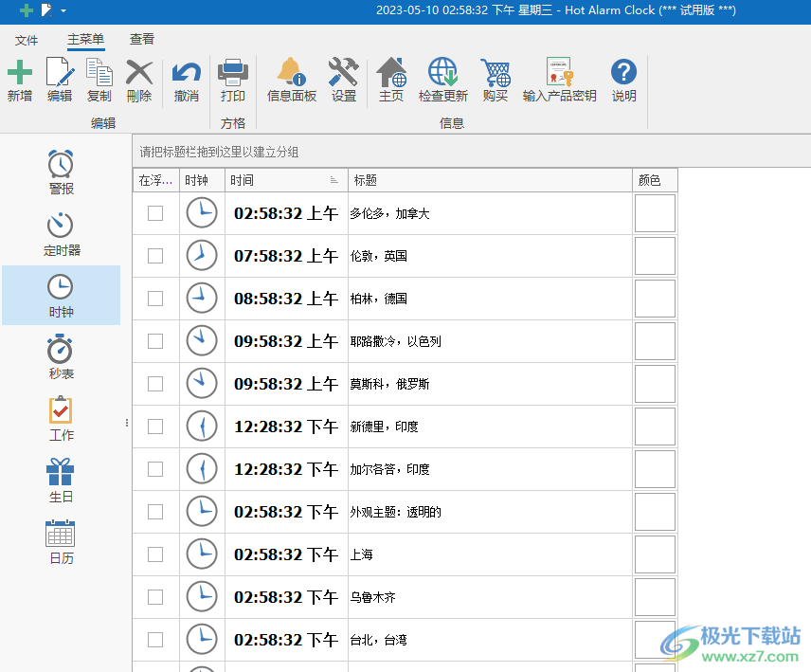Click the clock icon in 伦敦，英国 row
This screenshot has height=672, width=811.
(202, 256)
